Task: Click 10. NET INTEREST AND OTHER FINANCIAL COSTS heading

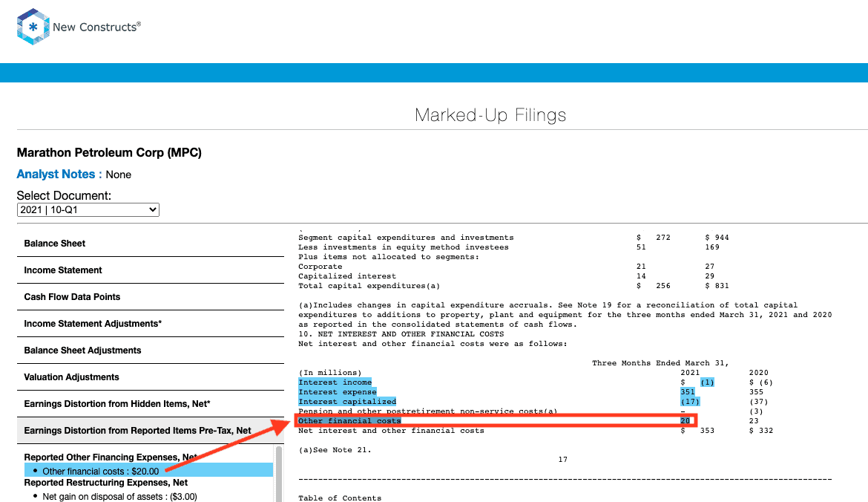Action: pos(401,334)
